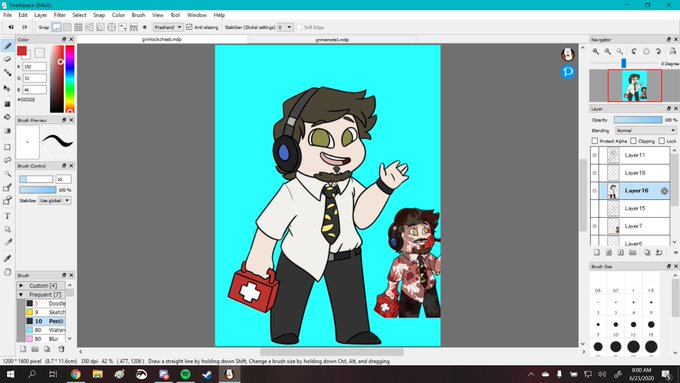This screenshot has width=680, height=383.
Task: Select the Magic Wand tool
Action: (7, 174)
